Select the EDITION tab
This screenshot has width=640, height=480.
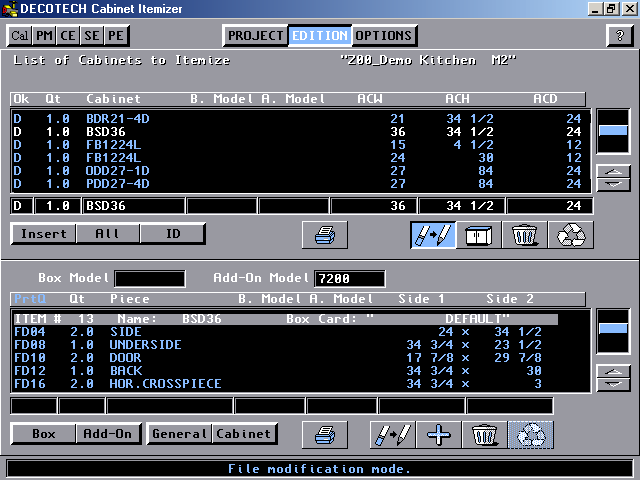pyautogui.click(x=320, y=36)
